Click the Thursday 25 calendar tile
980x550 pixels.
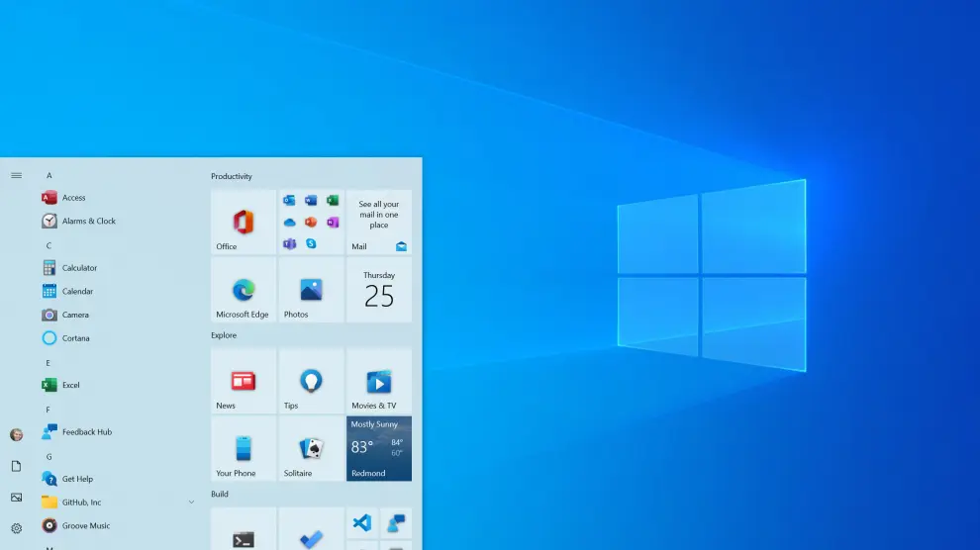point(379,290)
